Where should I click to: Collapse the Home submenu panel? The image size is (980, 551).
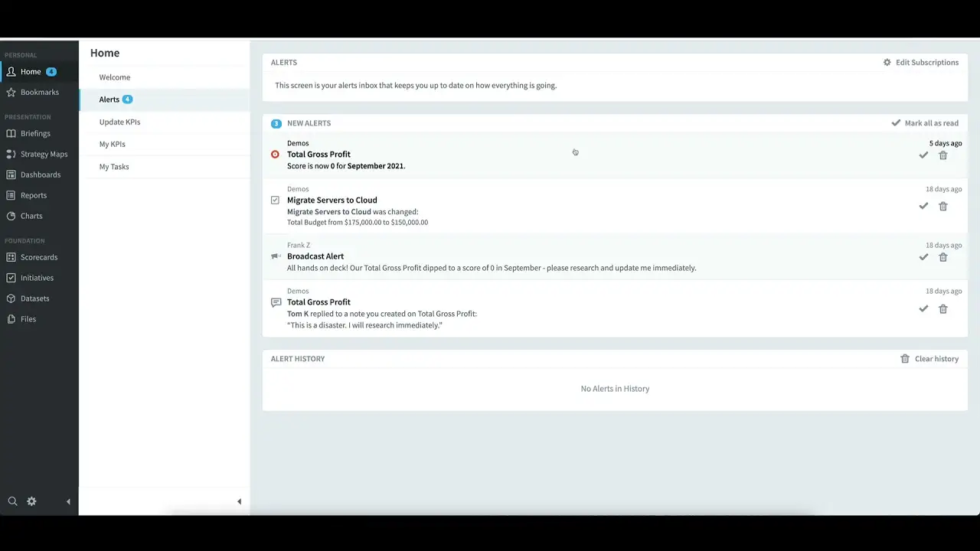239,502
